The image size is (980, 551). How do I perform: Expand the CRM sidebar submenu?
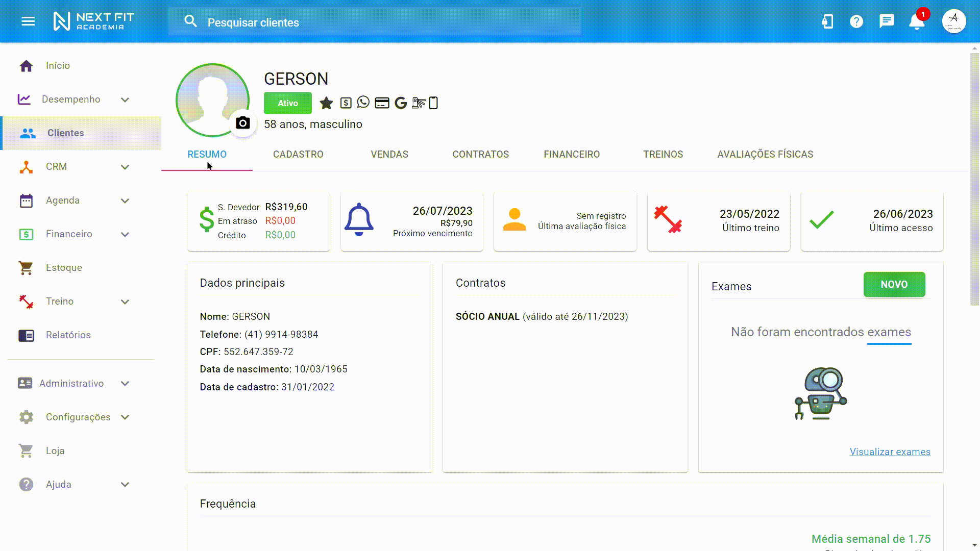click(125, 167)
